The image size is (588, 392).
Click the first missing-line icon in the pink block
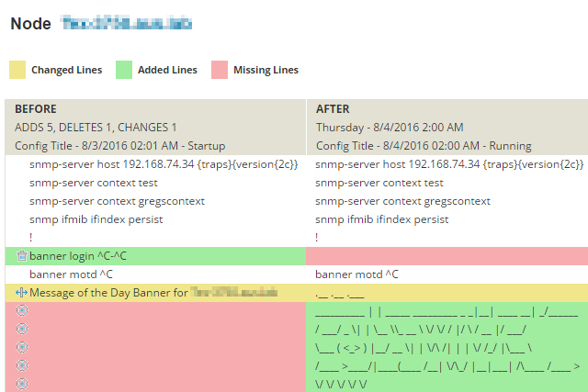pyautogui.click(x=21, y=311)
